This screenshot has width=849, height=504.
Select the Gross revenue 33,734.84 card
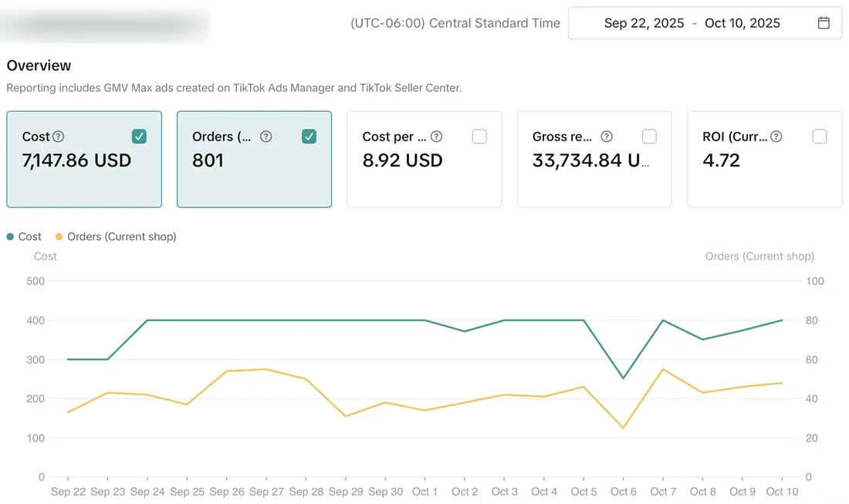click(x=594, y=159)
